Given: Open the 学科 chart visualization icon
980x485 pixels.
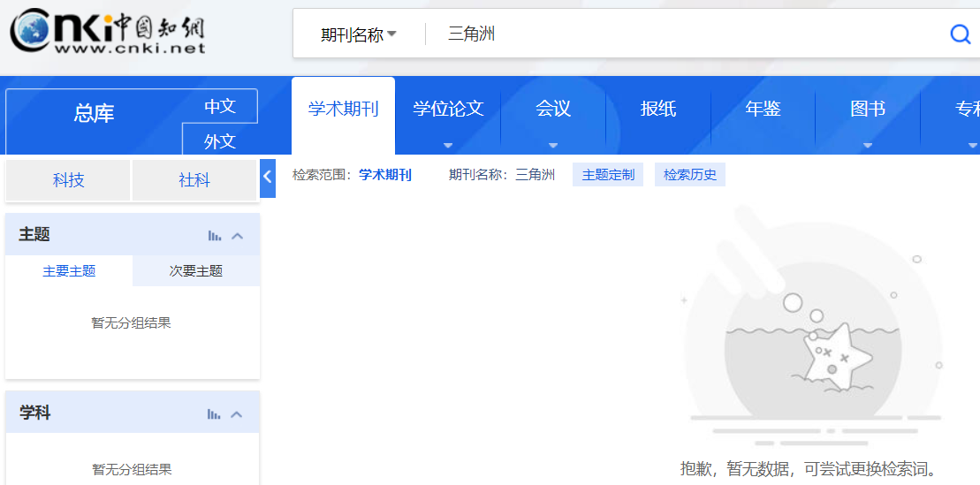Looking at the screenshot, I should point(214,414).
